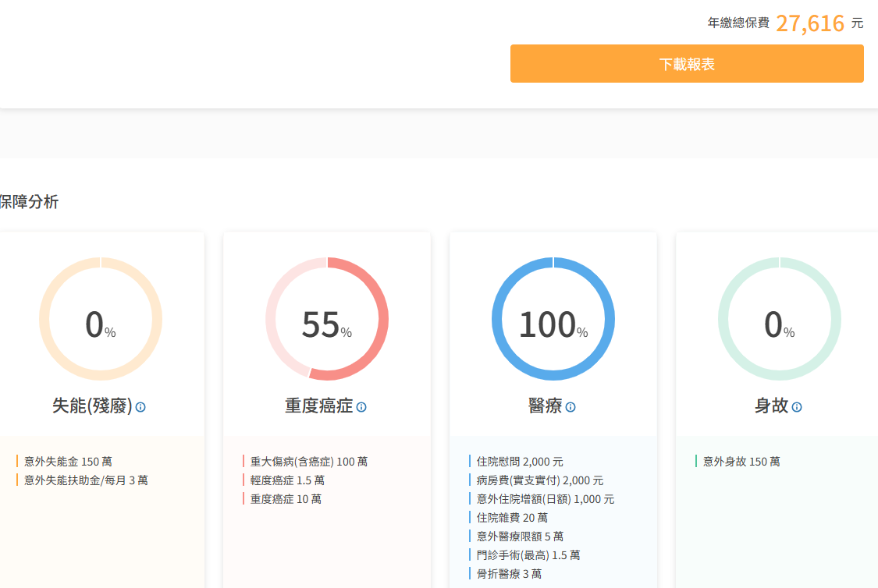
Task: Select 門診手術(最高) 1.5 萬 entry
Action: tap(528, 555)
